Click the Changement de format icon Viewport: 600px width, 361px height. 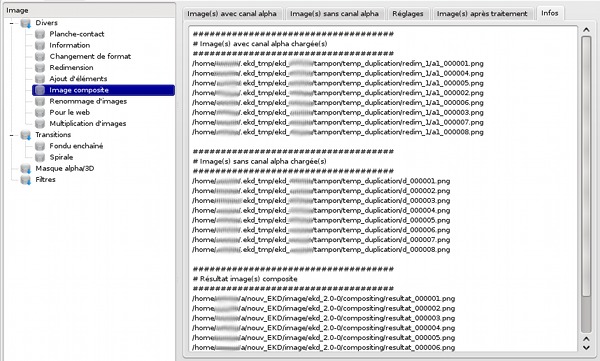[40, 56]
